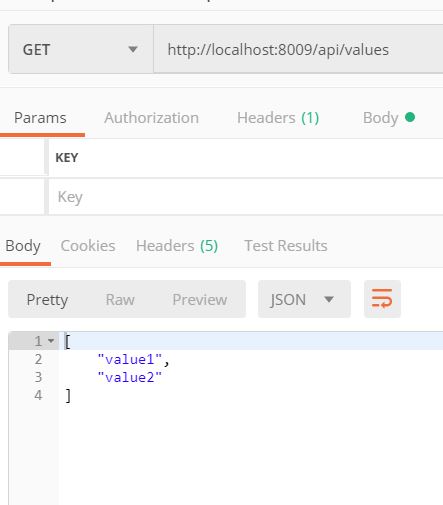Switch to the Raw response view
The image size is (443, 505).
[120, 300]
